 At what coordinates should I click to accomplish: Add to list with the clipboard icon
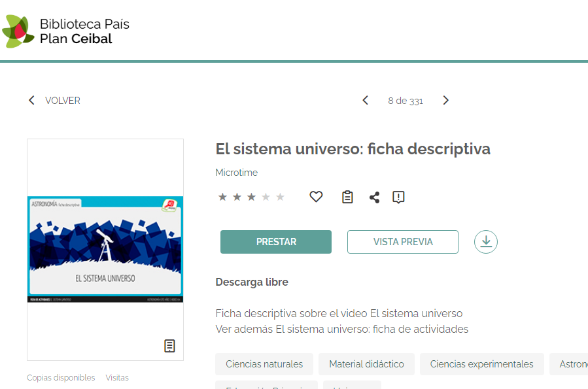tap(347, 197)
